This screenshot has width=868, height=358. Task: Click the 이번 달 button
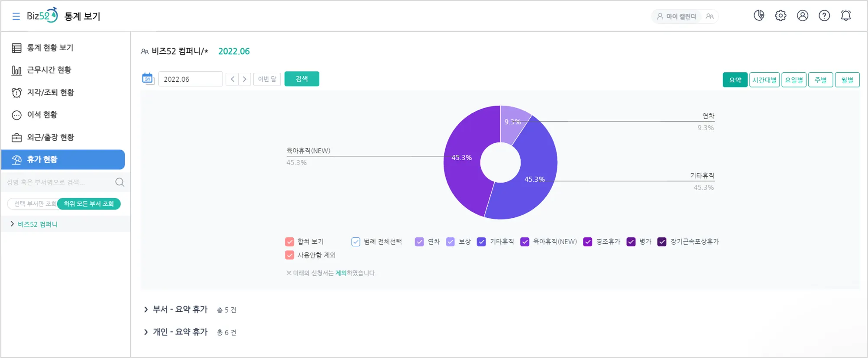[267, 79]
